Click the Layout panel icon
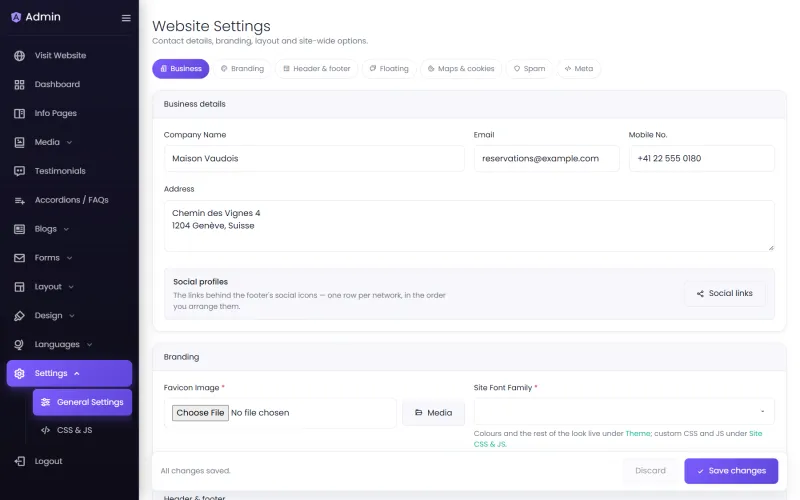The image size is (800, 500). [19, 287]
